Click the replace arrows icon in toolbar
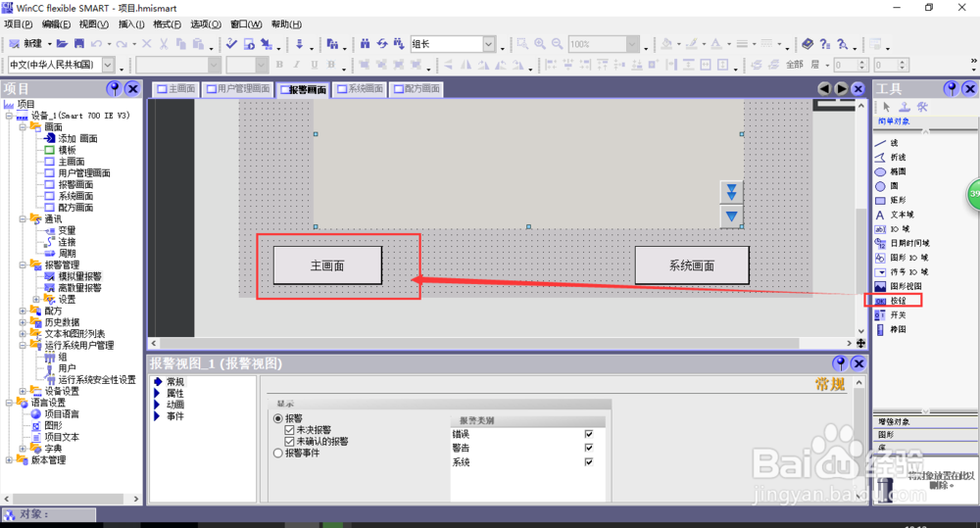Screen dimensions: 980x528 click(382, 44)
